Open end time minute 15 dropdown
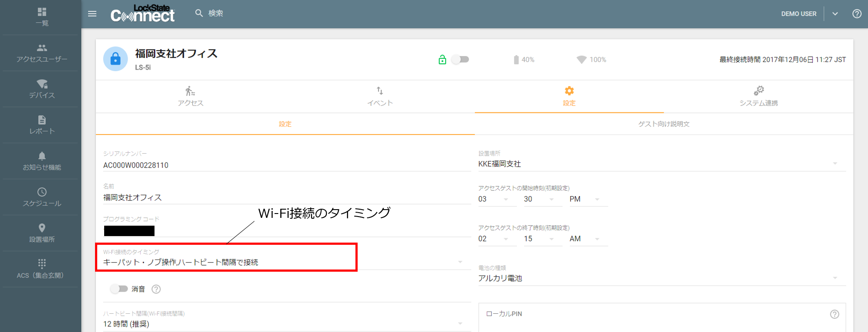 pyautogui.click(x=542, y=239)
